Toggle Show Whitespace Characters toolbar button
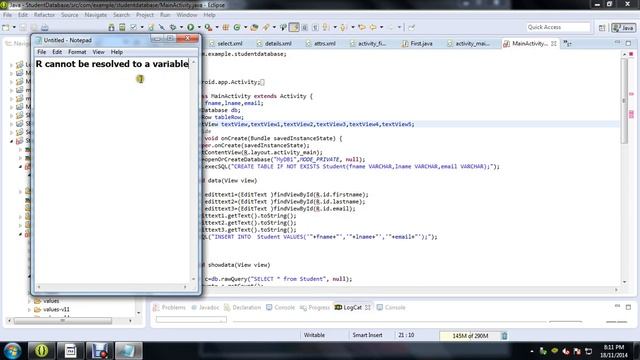Image resolution: width=640 pixels, height=360 pixels. tap(315, 27)
